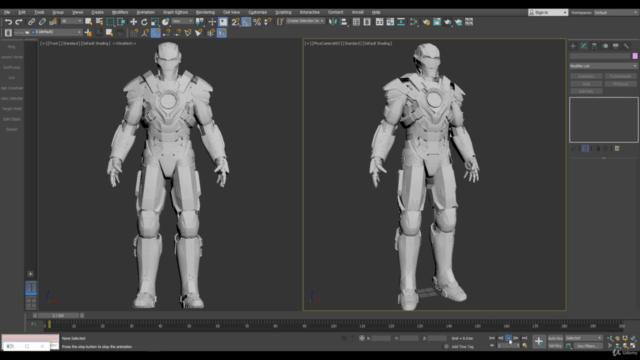The height and width of the screenshot is (360, 640).
Task: Go to the start frame button
Action: 492,338
